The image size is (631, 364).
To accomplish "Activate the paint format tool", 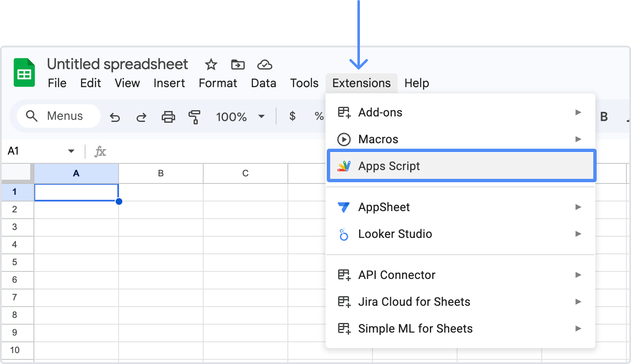I will (194, 117).
